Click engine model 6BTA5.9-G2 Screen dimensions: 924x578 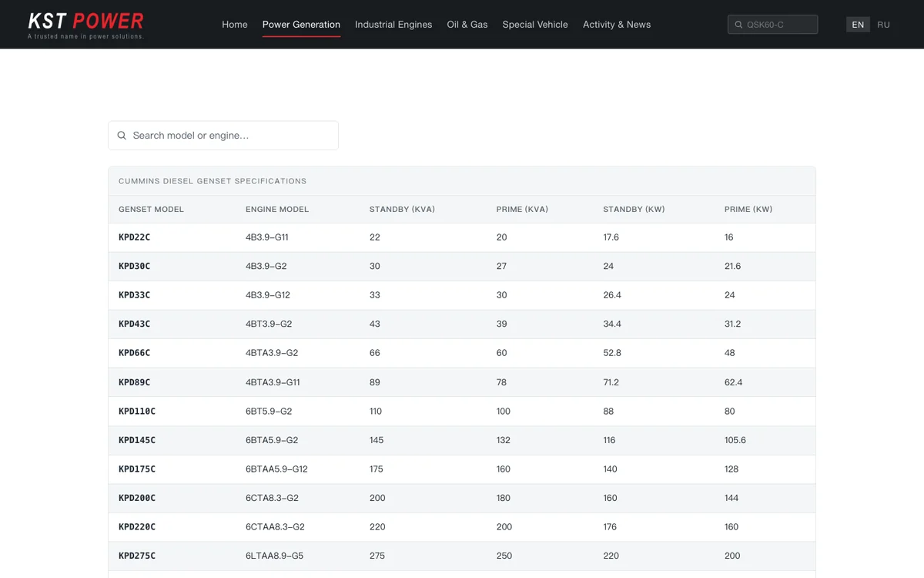[x=272, y=440]
